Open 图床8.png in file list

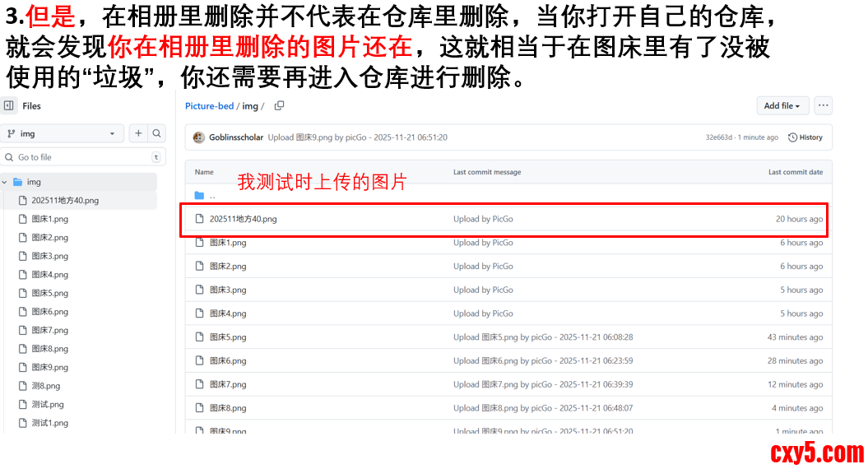[x=228, y=408]
